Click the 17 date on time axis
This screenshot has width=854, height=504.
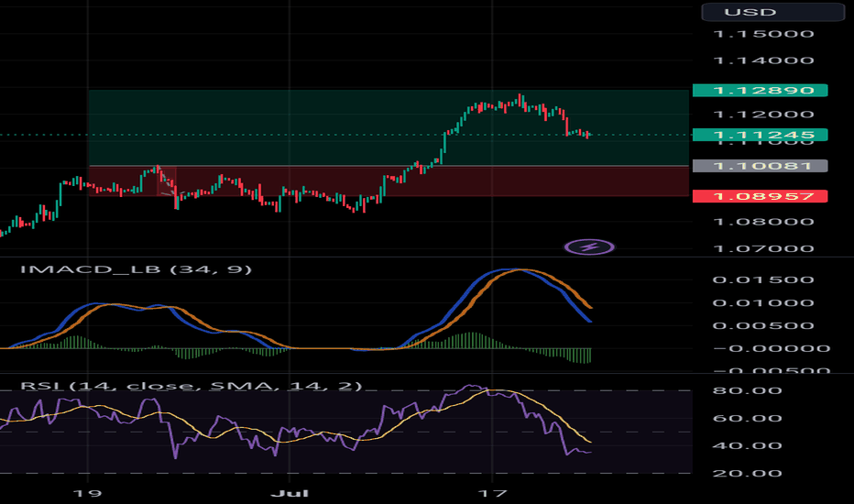click(492, 494)
